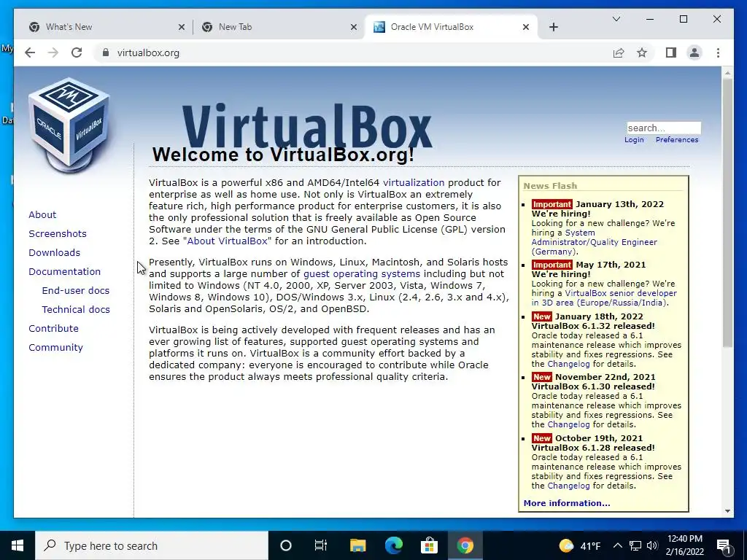
Task: Open the Contribute page
Action: coord(53,329)
